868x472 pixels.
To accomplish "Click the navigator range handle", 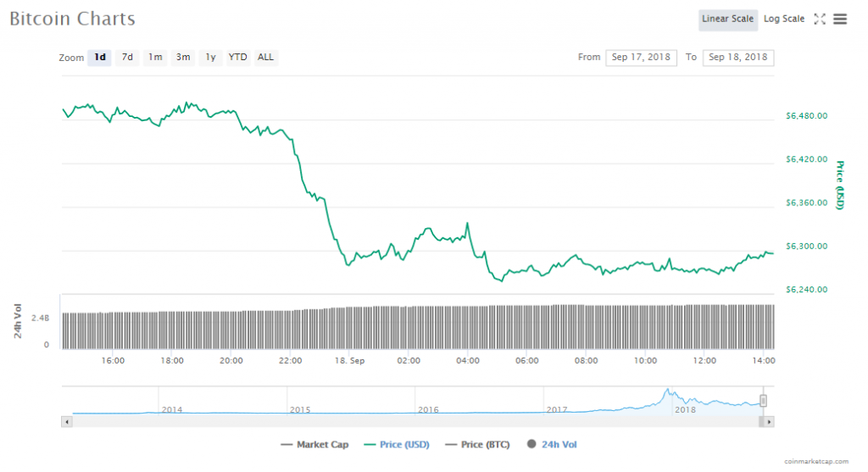I will coord(763,401).
